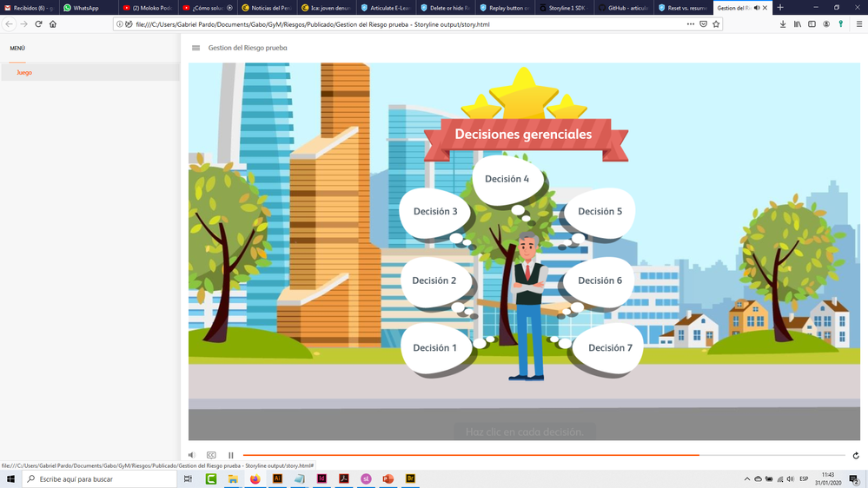Go to the Firefox home page

tap(53, 24)
